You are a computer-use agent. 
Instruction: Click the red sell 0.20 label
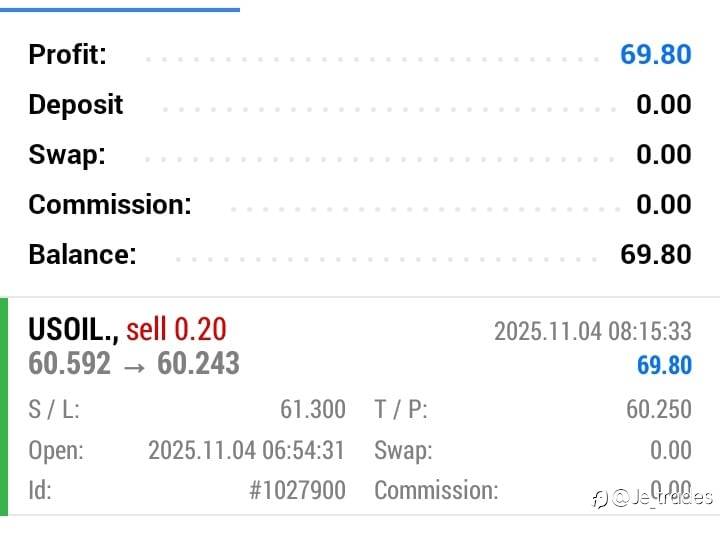(x=176, y=329)
